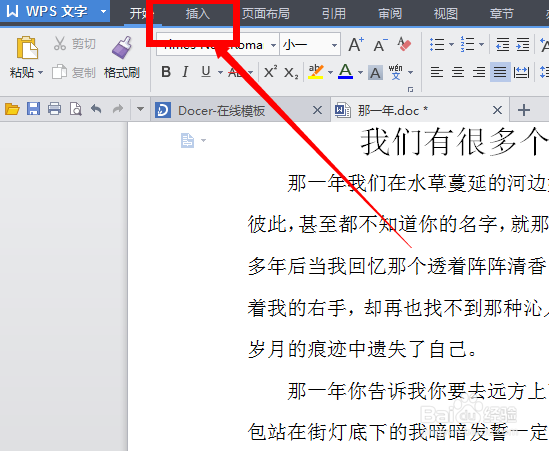Open numbering style dropdown arrow

click(481, 44)
